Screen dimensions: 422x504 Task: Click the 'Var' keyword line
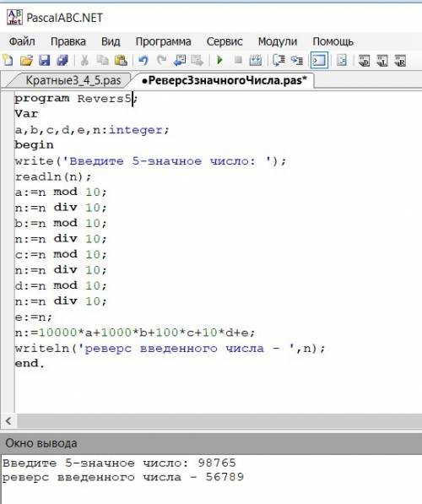point(26,114)
